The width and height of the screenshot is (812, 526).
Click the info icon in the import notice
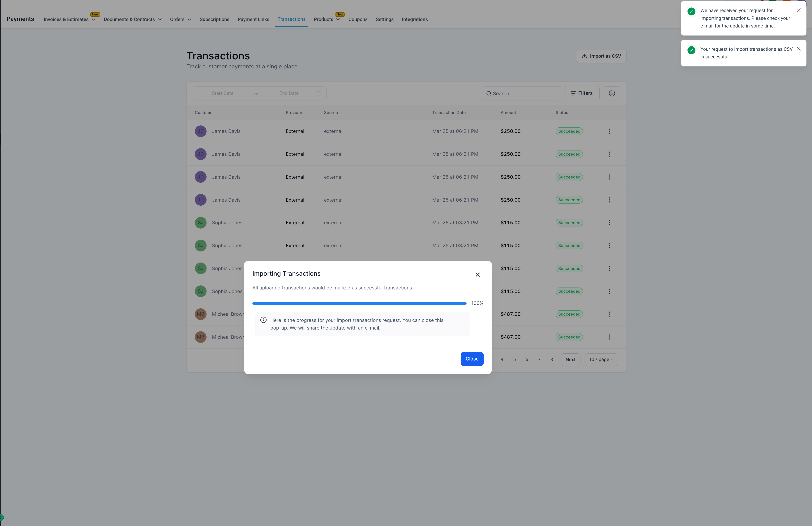(x=263, y=320)
